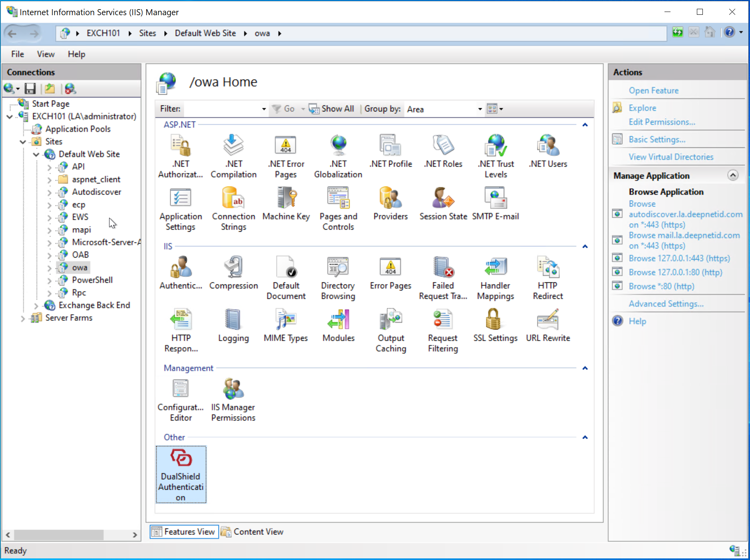The width and height of the screenshot is (750, 560).
Task: Open the MIME Types feature
Action: 286,326
